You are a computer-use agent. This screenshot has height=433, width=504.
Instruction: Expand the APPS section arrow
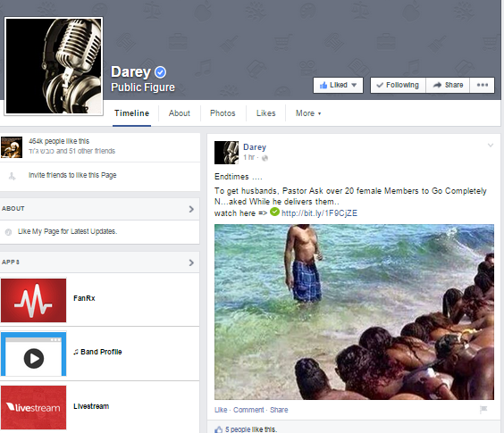point(191,262)
